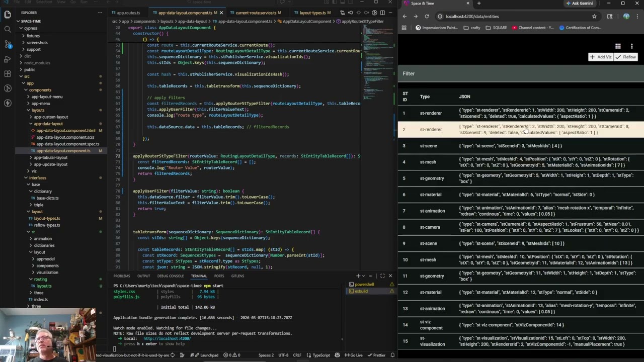Click the Filter input field
This screenshot has height=362, width=644.
[x=521, y=74]
